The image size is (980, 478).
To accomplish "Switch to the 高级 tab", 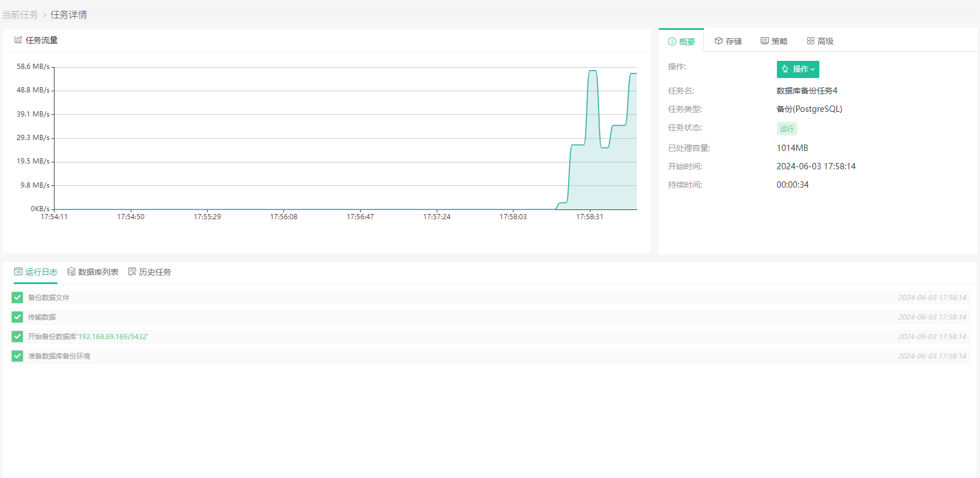I will point(820,41).
